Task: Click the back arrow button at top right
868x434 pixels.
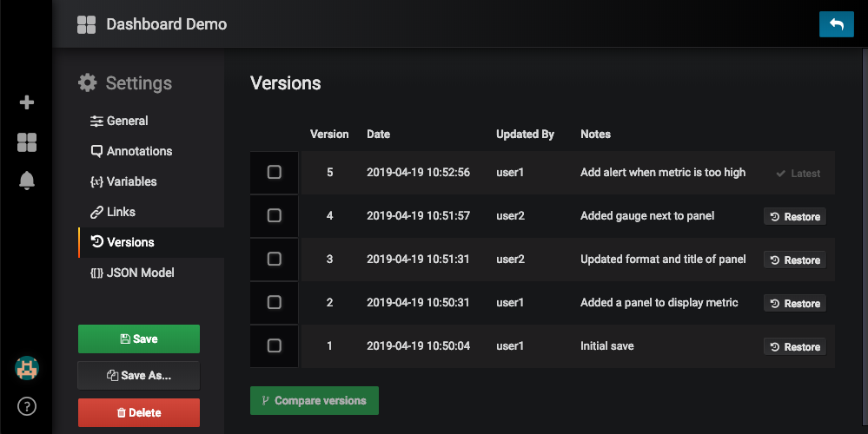Action: click(836, 24)
